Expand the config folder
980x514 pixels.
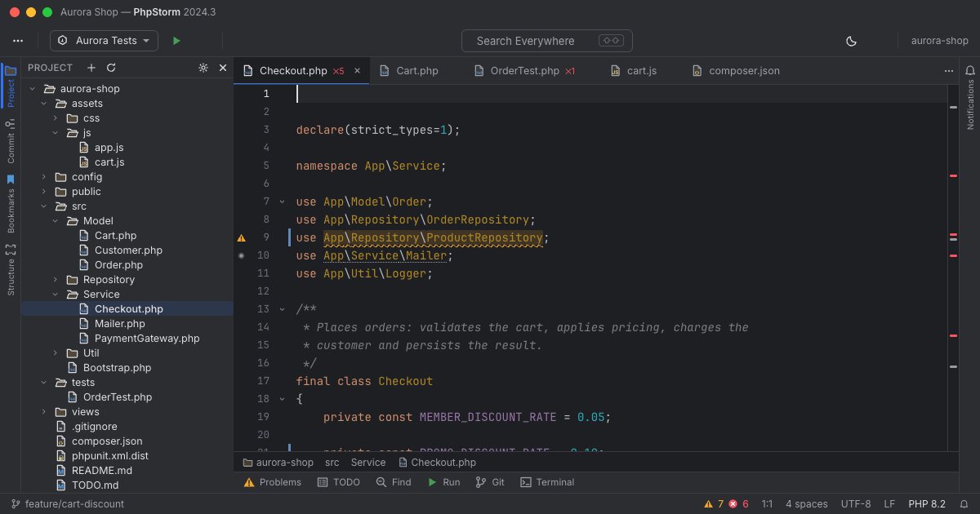click(x=43, y=177)
